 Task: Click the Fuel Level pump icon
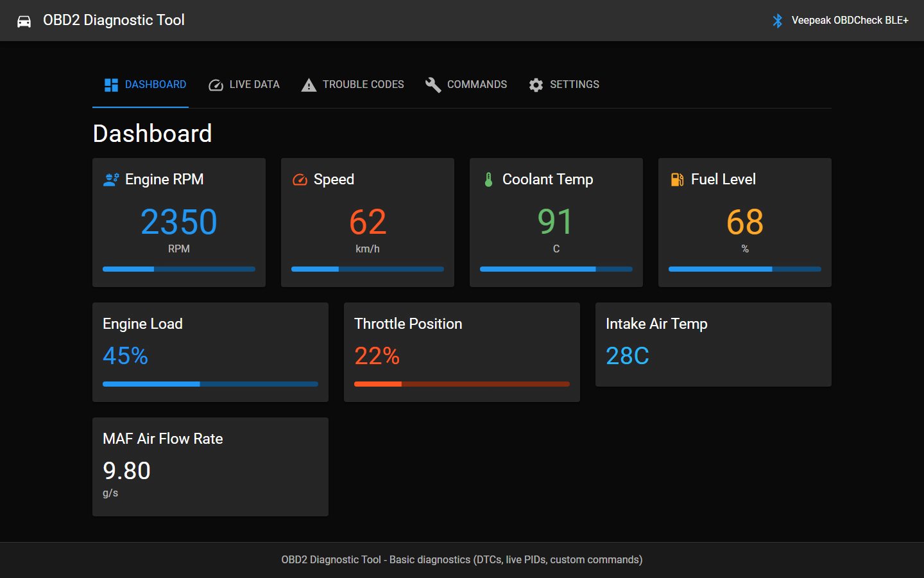click(x=677, y=180)
